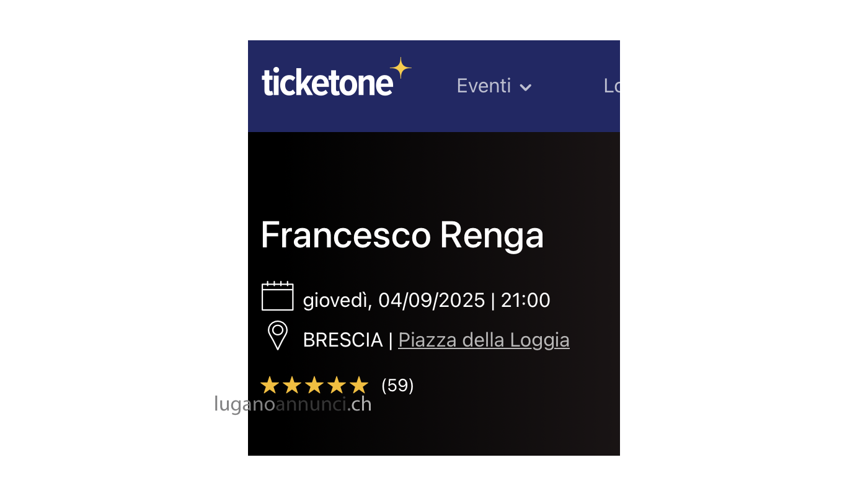
Task: Click the Francesco Renga event title
Action: click(402, 235)
